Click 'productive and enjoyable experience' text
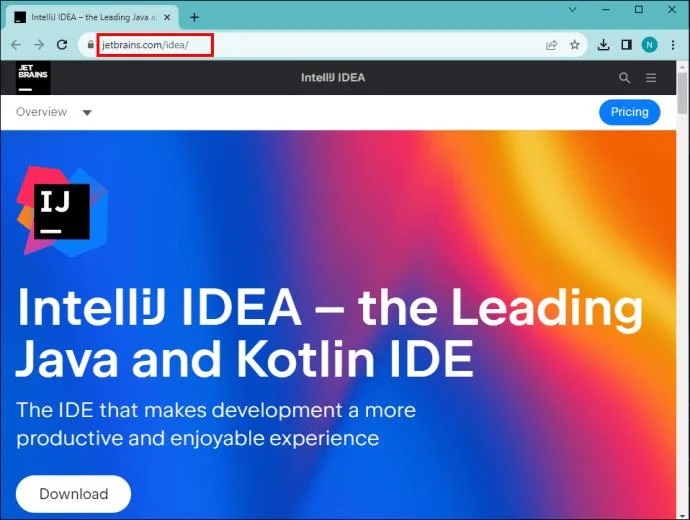The image size is (690, 520). [198, 439]
